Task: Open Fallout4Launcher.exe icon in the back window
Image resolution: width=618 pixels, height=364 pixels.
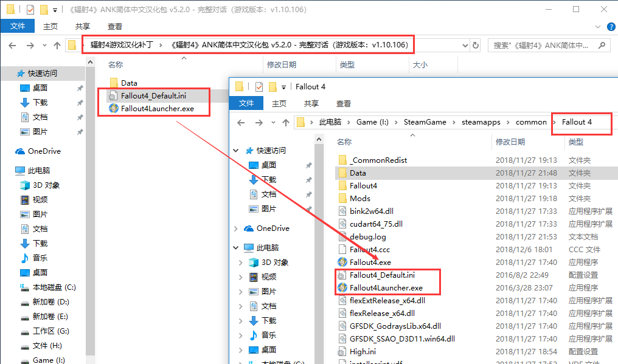Action: pos(114,108)
